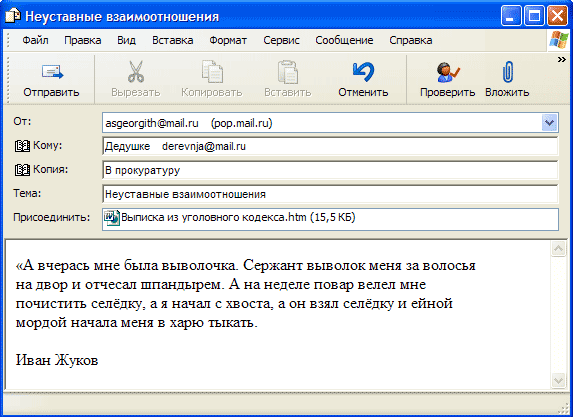The height and width of the screenshot is (417, 573).
Task: Minimize the message window
Action: 511,16
